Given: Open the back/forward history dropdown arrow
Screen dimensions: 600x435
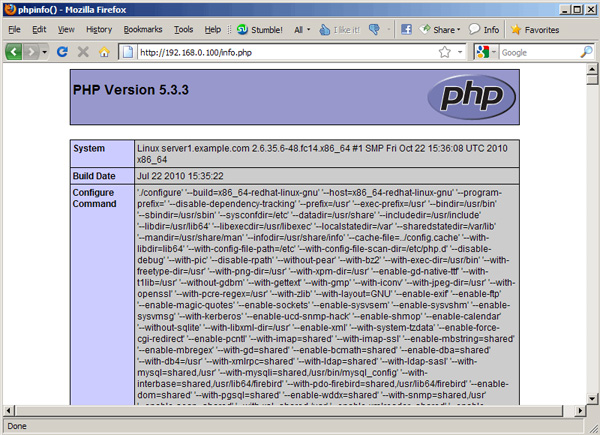Looking at the screenshot, I should pos(44,52).
